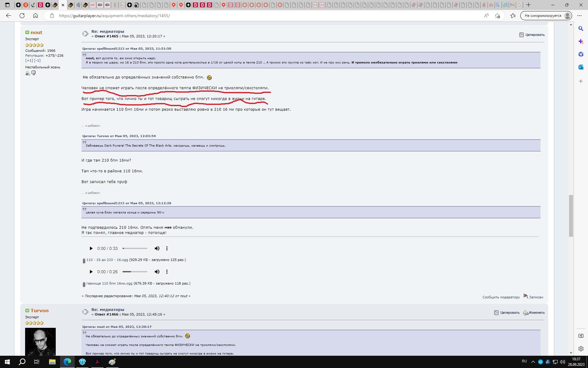The height and width of the screenshot is (368, 588).
Task: Open nout's profile icon under username
Action: [28, 73]
